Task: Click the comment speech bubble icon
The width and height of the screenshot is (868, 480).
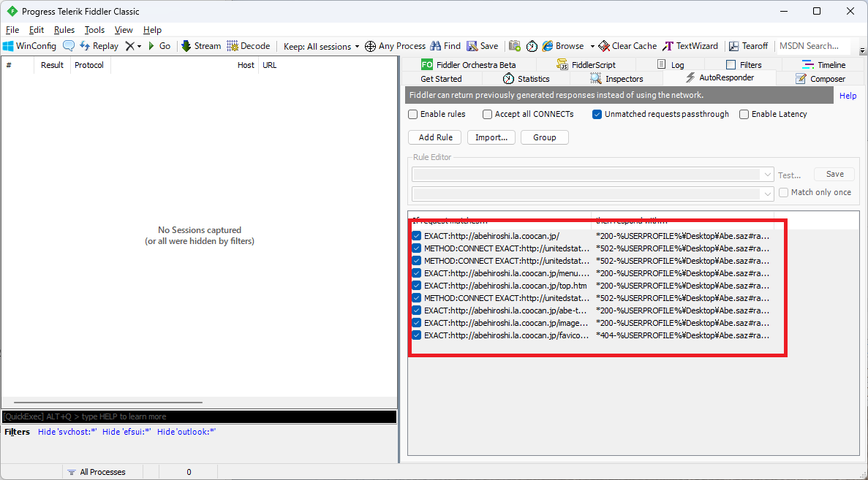Action: [x=69, y=46]
